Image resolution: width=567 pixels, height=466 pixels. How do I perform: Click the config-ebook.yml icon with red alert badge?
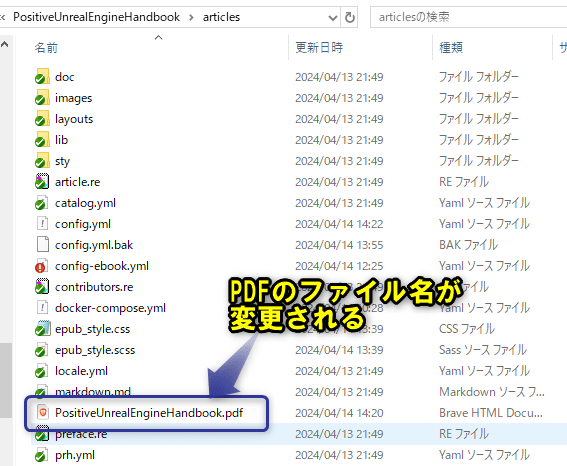42,266
